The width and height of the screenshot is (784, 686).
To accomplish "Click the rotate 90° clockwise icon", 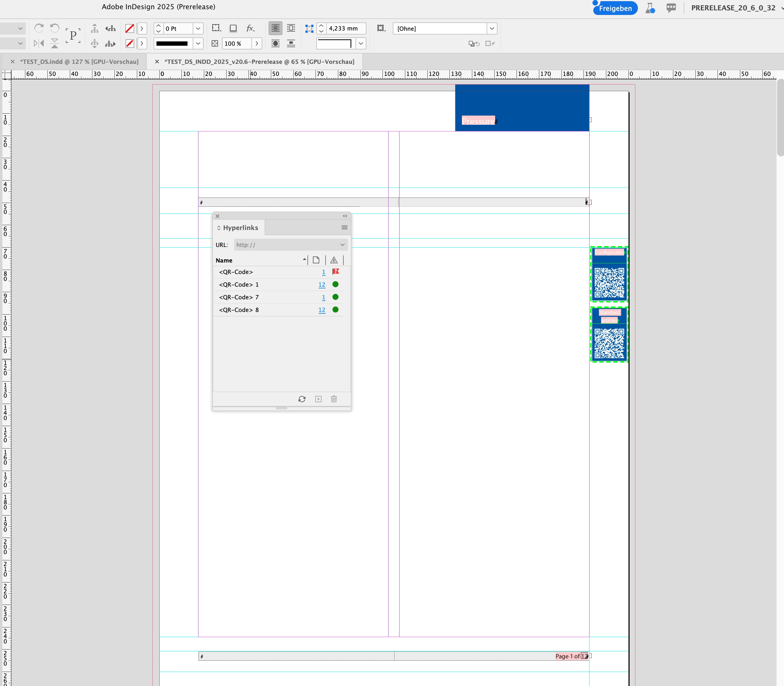I will click(x=39, y=28).
